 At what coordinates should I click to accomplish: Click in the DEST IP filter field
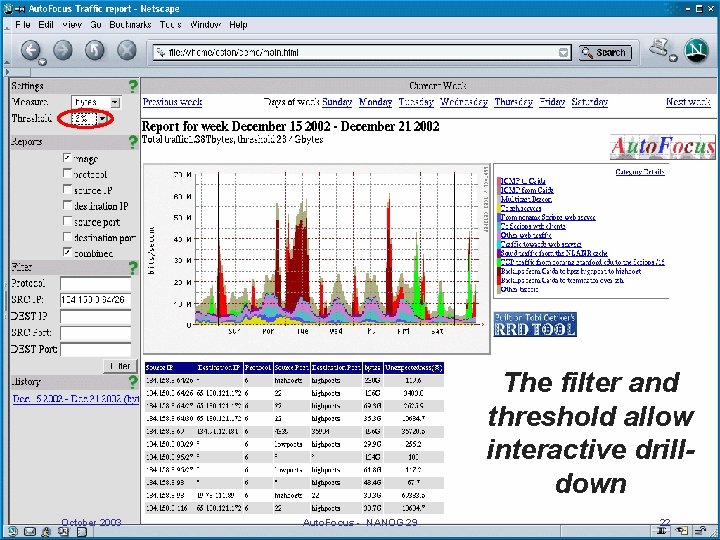pos(96,316)
